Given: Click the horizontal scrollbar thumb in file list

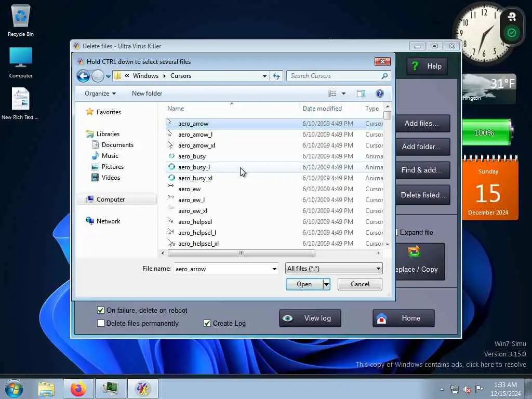Looking at the screenshot, I should pyautogui.click(x=241, y=253).
